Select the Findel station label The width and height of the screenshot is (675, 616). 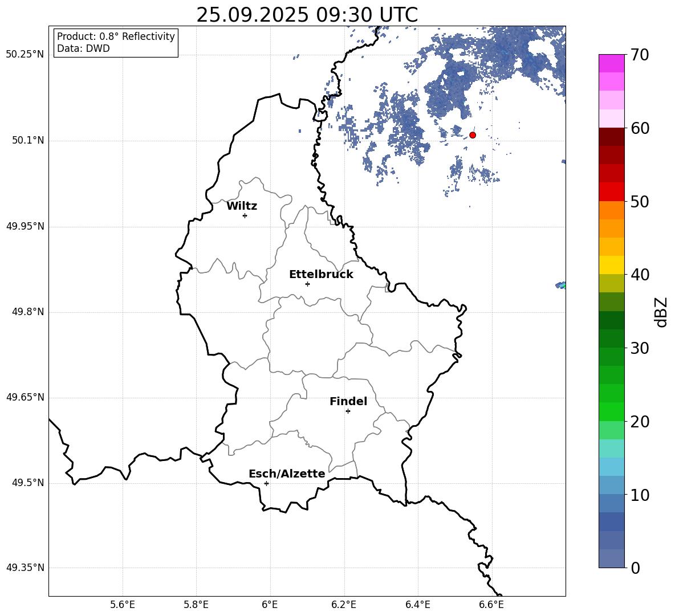pos(348,401)
